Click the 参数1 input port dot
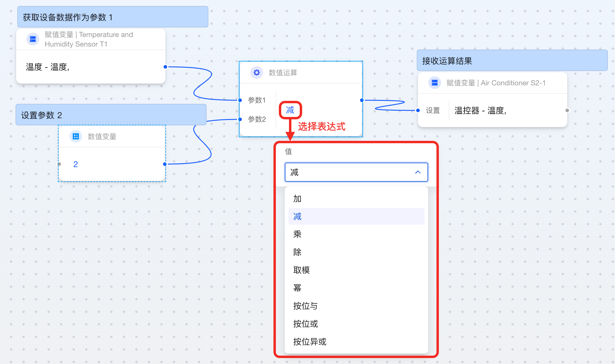This screenshot has height=364, width=615. click(240, 100)
